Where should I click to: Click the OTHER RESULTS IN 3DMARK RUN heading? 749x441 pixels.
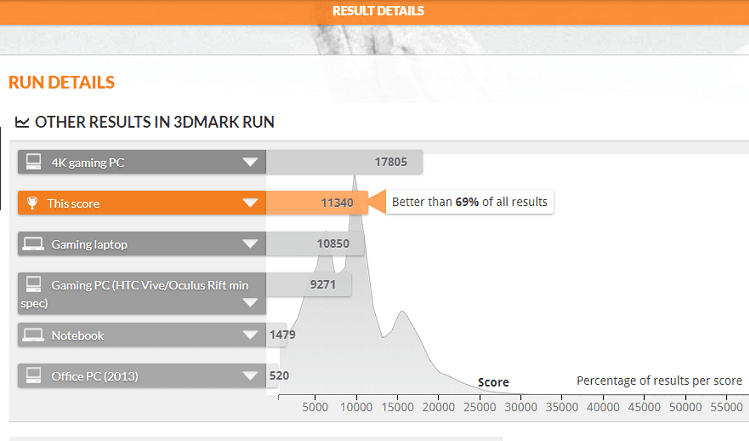(154, 122)
